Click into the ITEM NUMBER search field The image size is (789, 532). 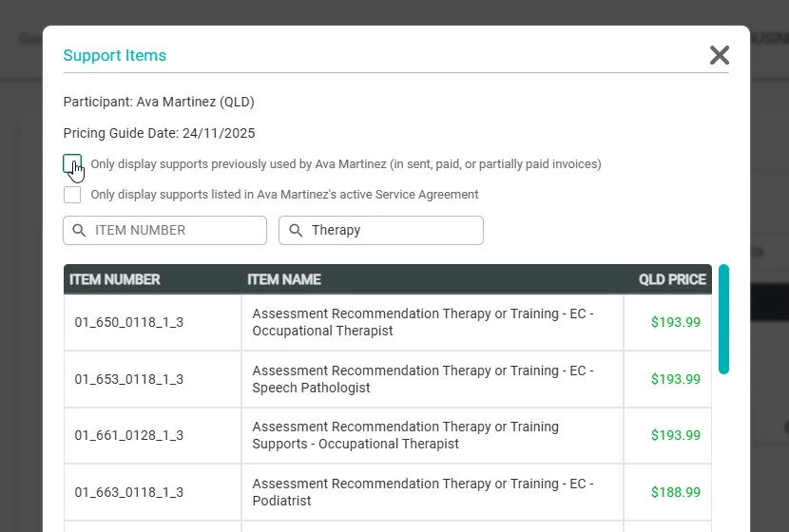(165, 230)
